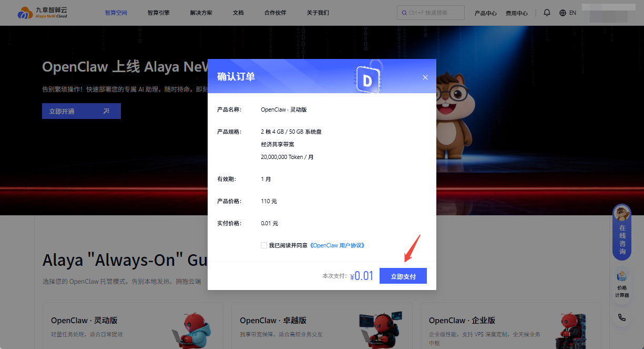Click the 立即开通 banner button
Viewport: 644px width, 349px height.
point(81,111)
